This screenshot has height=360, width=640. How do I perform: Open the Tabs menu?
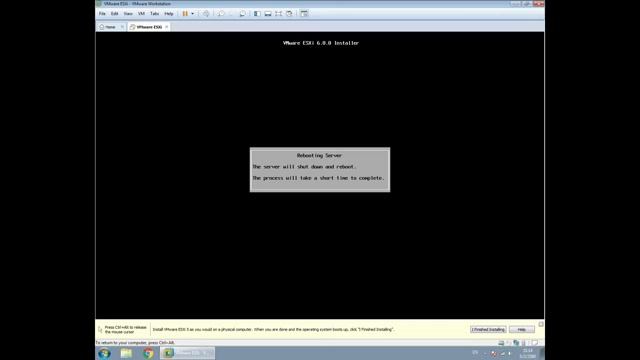click(154, 13)
